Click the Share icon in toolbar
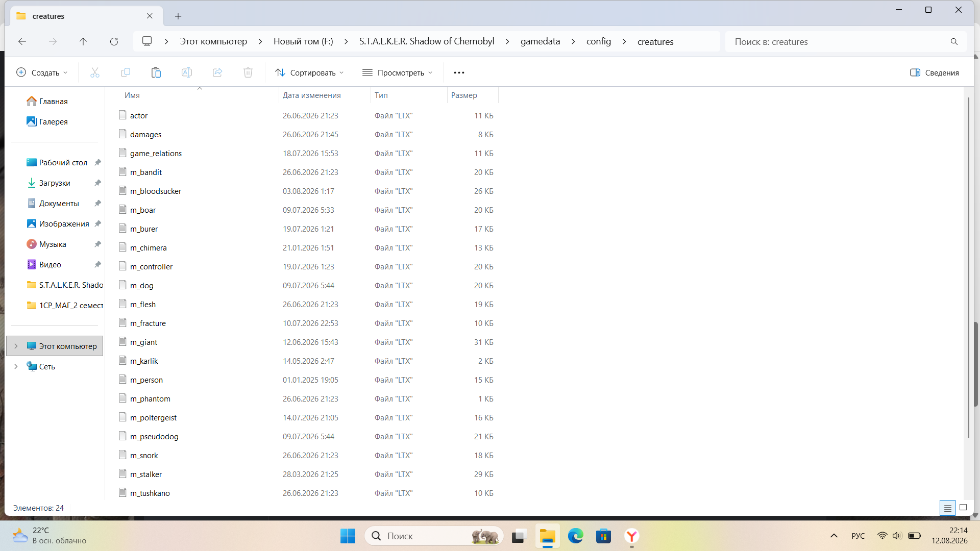Screen dimensions: 980x551 [x=217, y=72]
